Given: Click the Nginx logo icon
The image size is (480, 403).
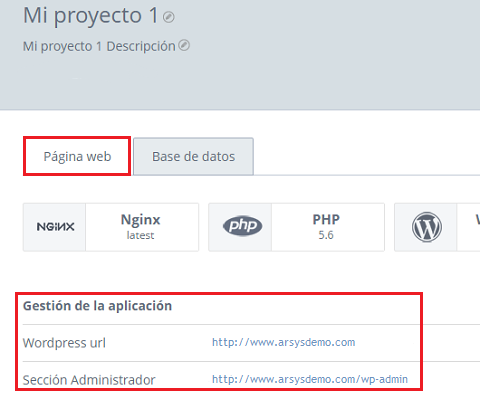Looking at the screenshot, I should point(55,227).
